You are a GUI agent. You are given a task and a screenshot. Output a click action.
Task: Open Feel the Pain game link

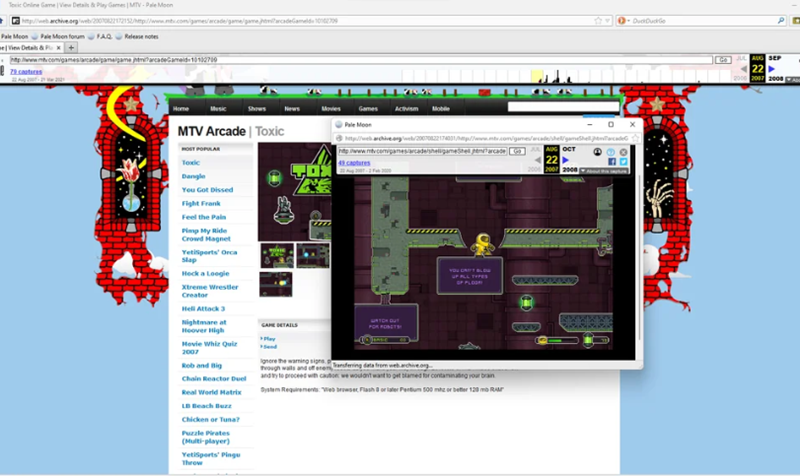click(204, 217)
